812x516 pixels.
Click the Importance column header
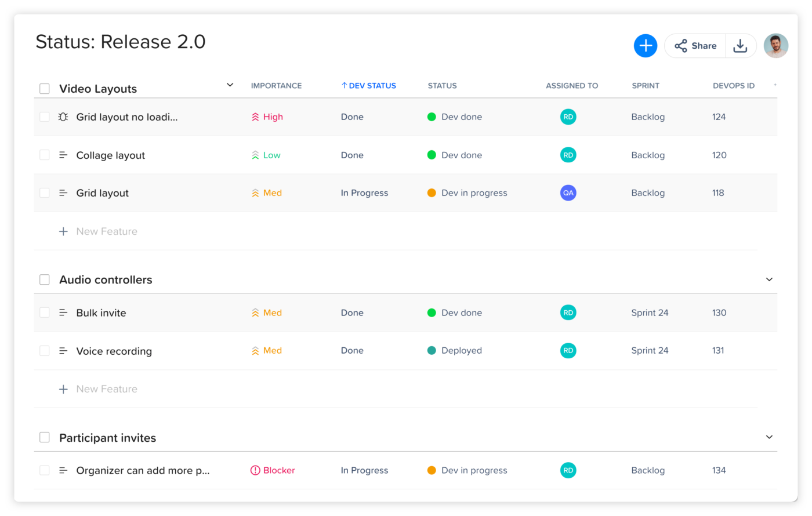(x=276, y=86)
